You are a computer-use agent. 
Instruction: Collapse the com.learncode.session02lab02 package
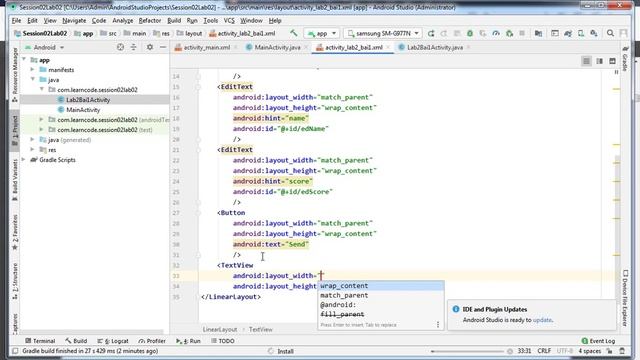(x=42, y=90)
